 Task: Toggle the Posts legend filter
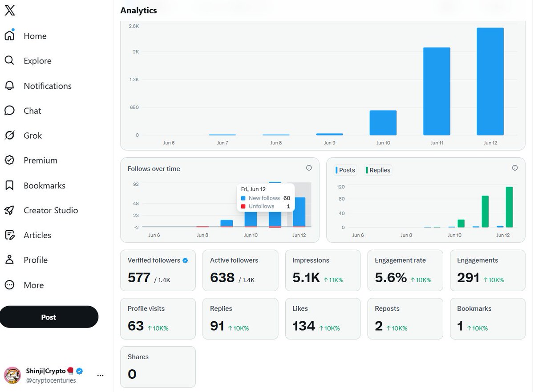click(x=346, y=170)
